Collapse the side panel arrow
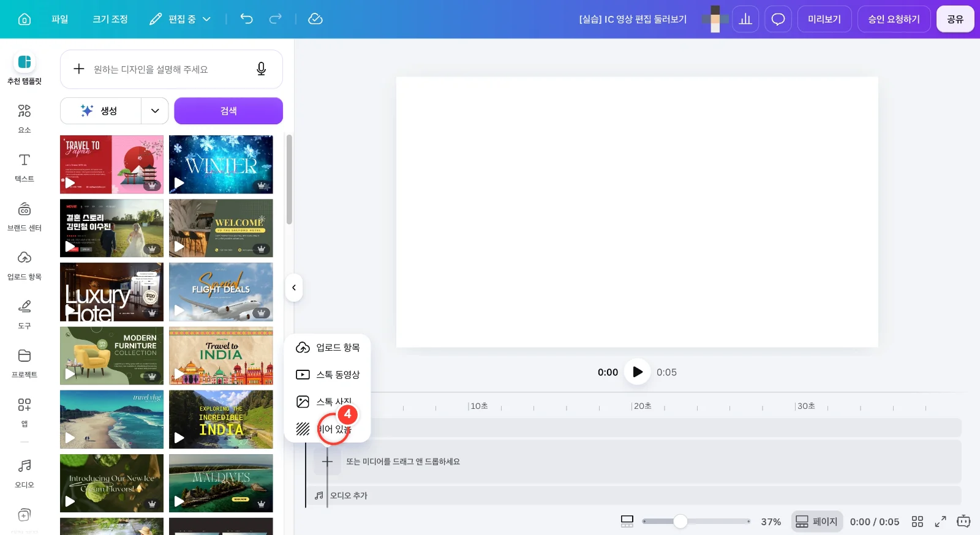 [x=294, y=288]
